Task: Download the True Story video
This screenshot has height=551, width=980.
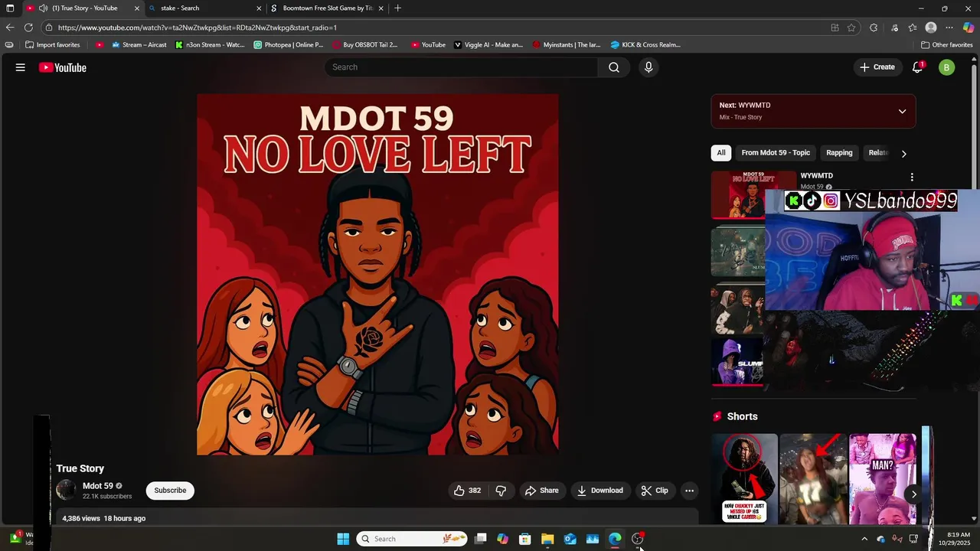Action: (x=599, y=491)
